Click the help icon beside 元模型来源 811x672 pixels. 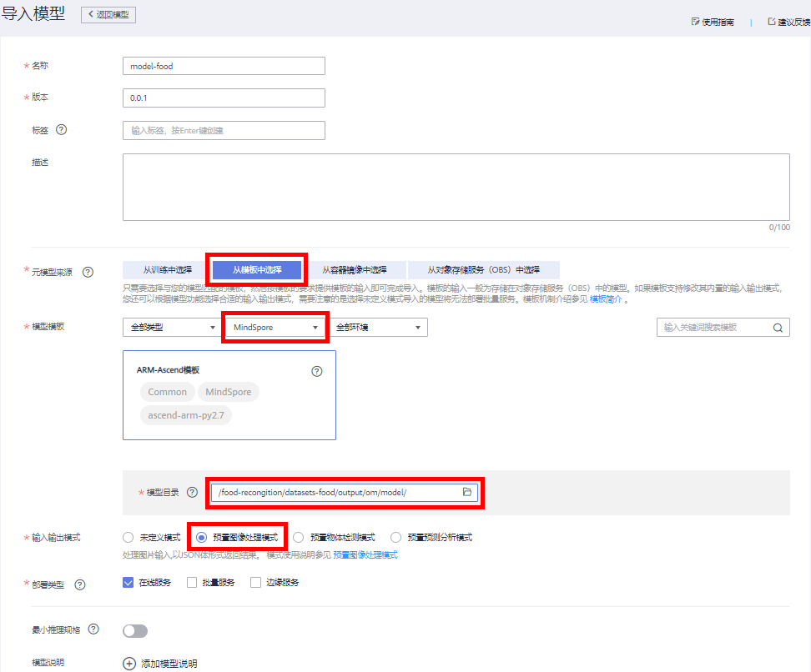[88, 272]
